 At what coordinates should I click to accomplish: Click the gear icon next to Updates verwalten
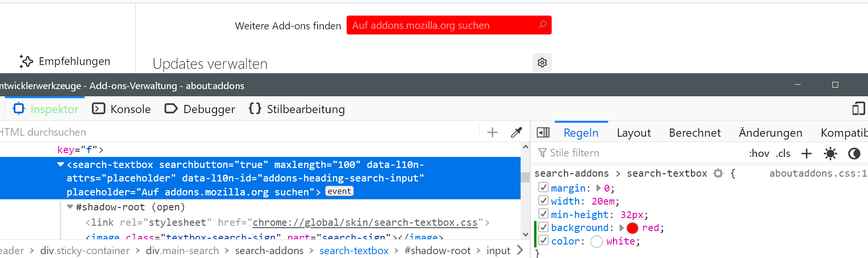pyautogui.click(x=542, y=63)
